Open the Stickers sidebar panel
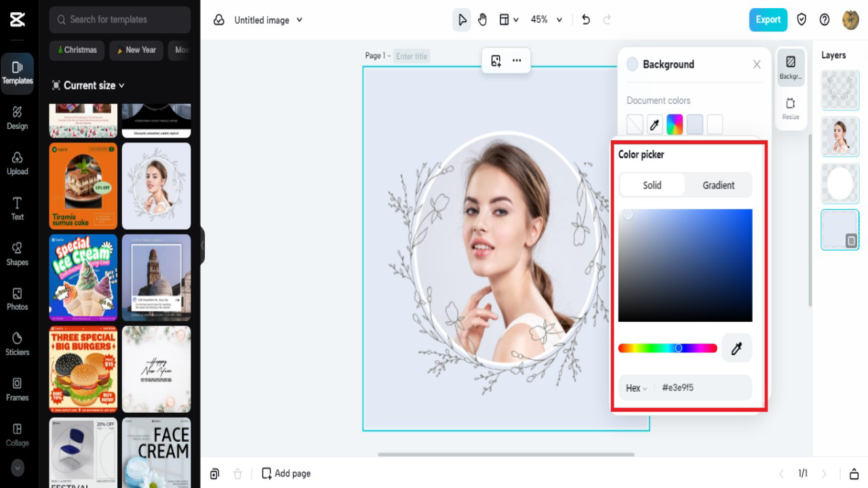This screenshot has width=868, height=488. pos(18,344)
